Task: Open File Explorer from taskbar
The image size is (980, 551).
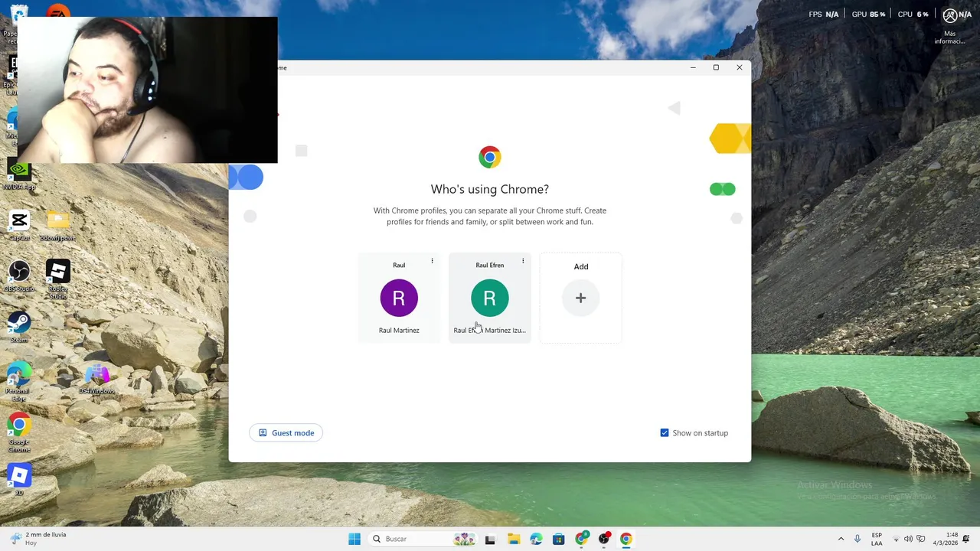Action: [513, 539]
